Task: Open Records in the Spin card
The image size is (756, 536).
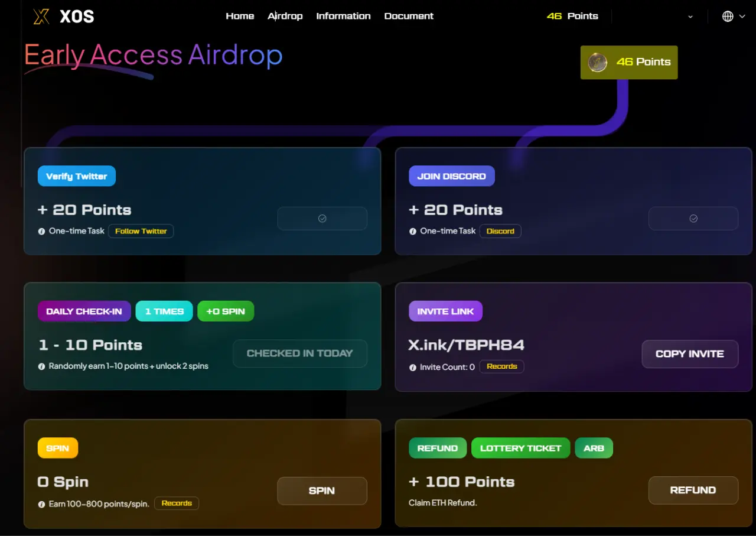Action: (177, 503)
